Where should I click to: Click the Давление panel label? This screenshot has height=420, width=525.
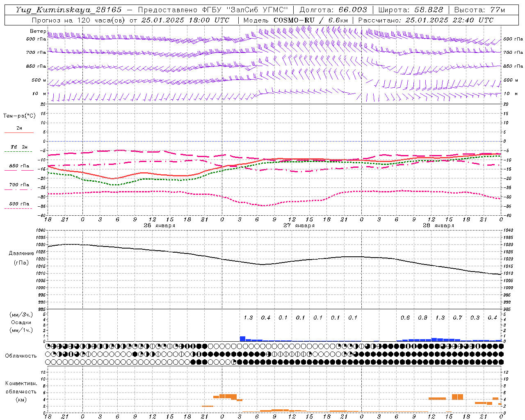(21, 253)
